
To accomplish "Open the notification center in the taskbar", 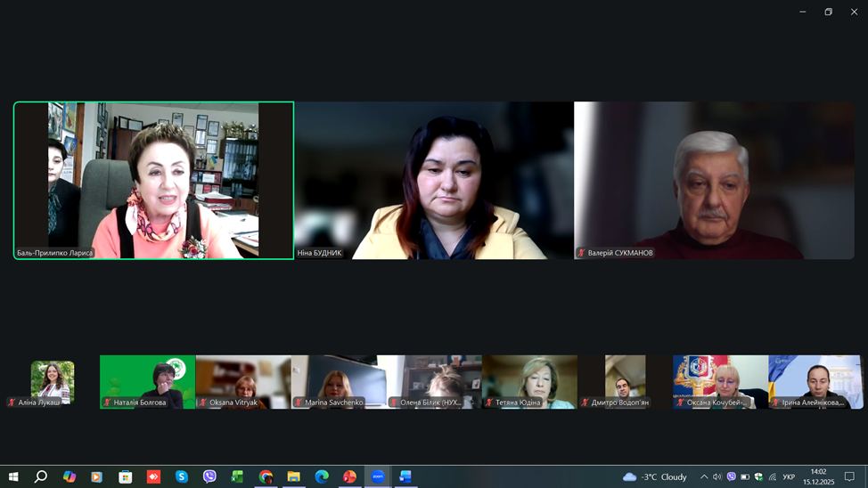I will (849, 477).
